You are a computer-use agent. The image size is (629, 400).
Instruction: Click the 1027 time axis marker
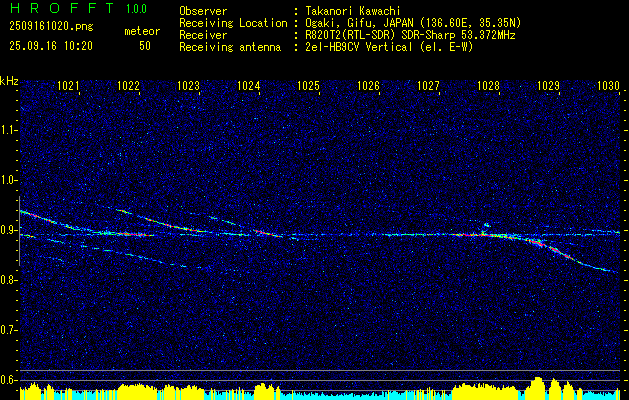coord(428,85)
